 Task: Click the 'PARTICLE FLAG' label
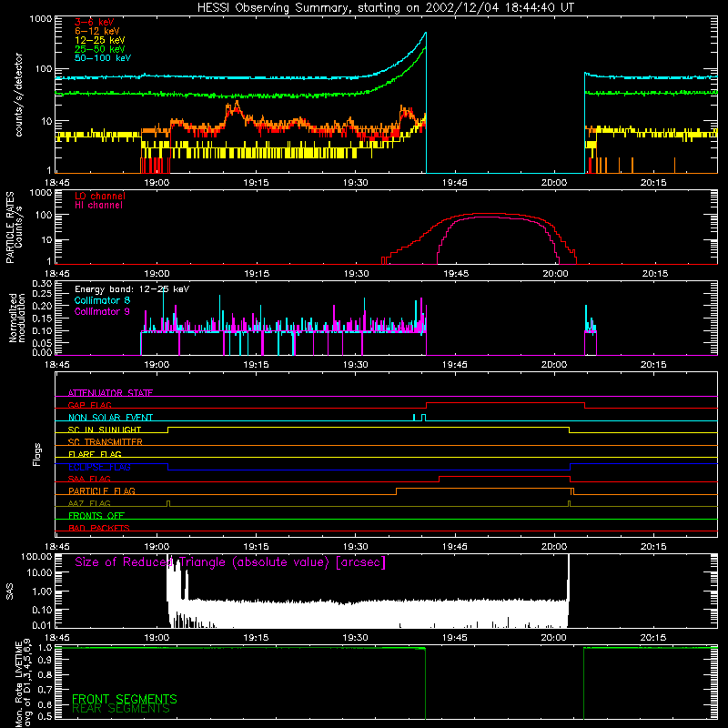tap(102, 491)
